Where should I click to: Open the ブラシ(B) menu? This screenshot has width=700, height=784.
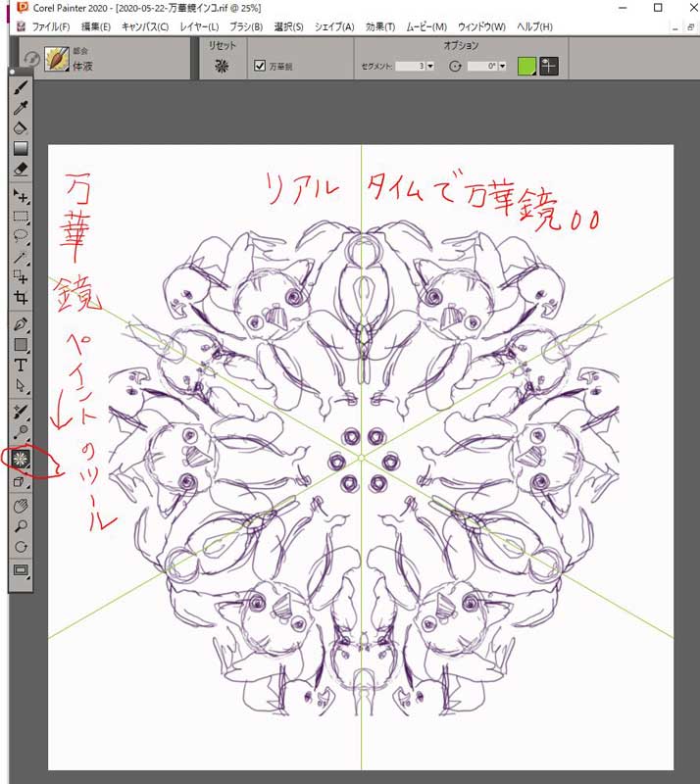click(246, 27)
